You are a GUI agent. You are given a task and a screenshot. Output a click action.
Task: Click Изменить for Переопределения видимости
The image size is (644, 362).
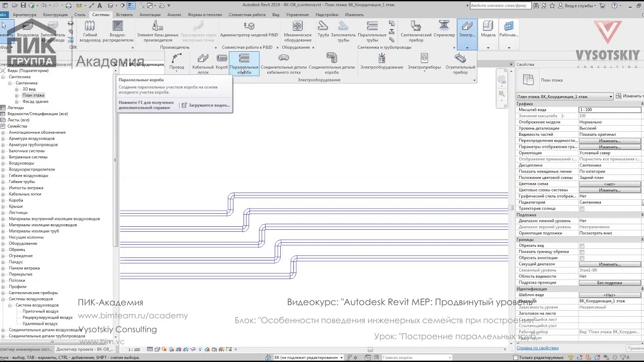click(610, 141)
